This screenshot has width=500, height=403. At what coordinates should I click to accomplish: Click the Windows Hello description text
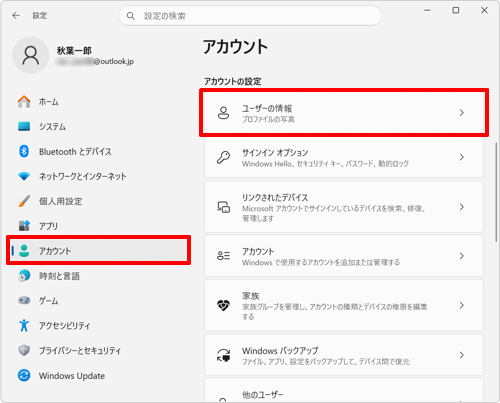coord(325,164)
